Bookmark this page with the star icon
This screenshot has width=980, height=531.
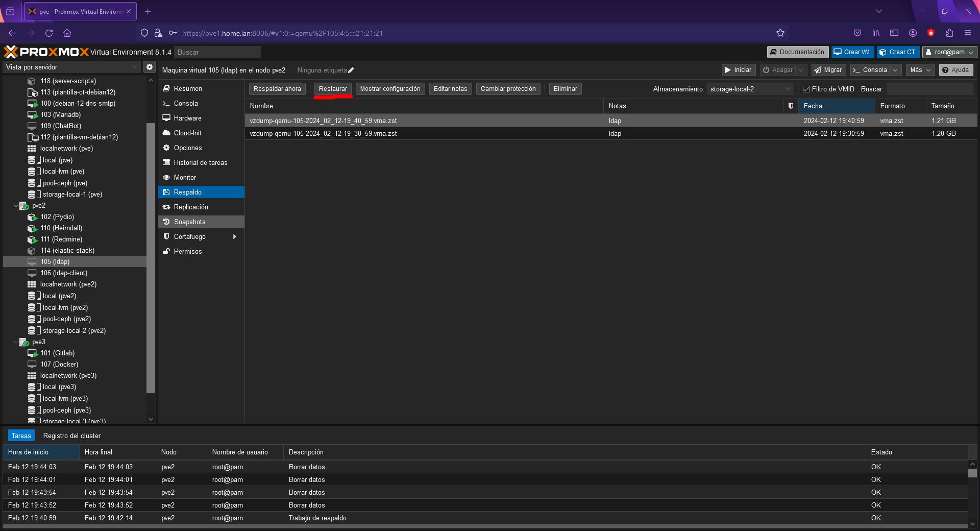(780, 33)
